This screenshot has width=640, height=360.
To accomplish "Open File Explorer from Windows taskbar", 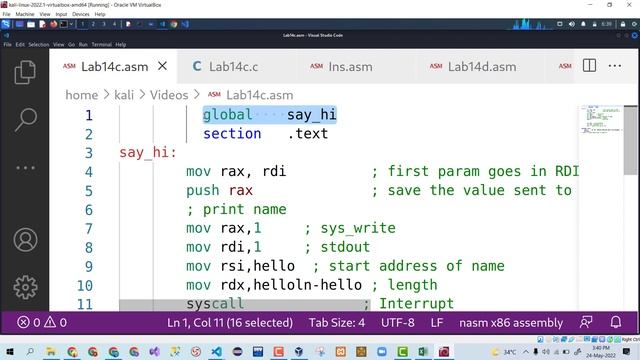I will click(x=51, y=351).
